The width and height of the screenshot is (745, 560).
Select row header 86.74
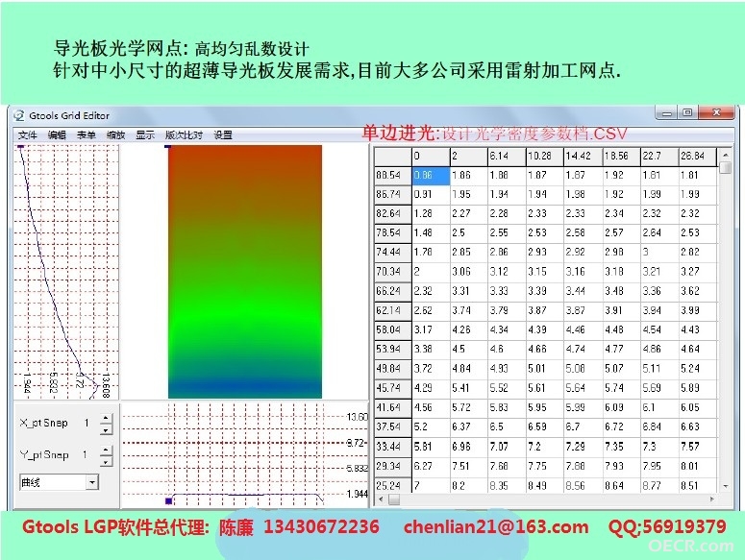click(392, 195)
